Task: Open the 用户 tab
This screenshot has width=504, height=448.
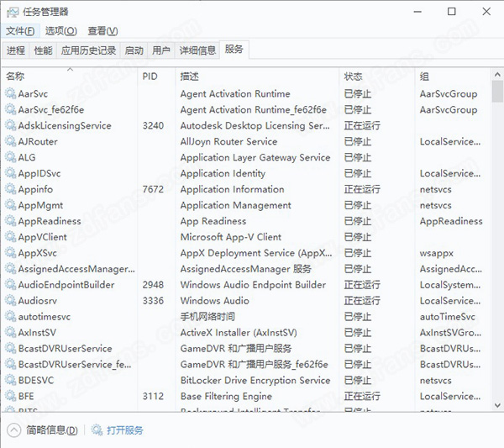Action: 161,50
